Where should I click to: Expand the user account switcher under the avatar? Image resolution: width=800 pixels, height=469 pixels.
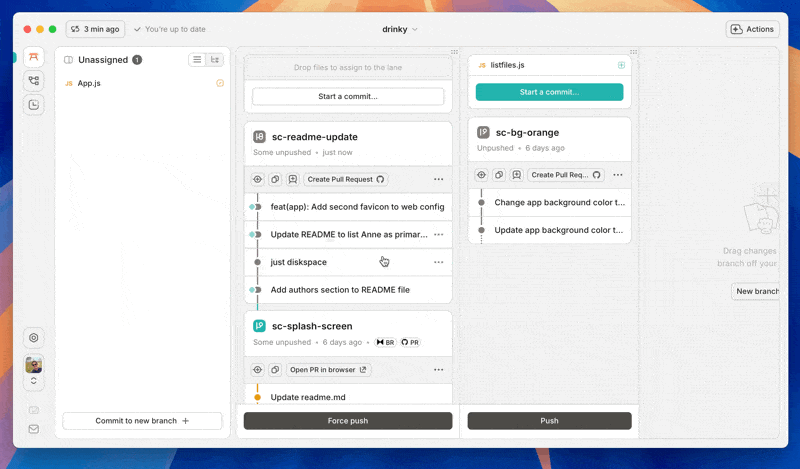click(x=34, y=381)
